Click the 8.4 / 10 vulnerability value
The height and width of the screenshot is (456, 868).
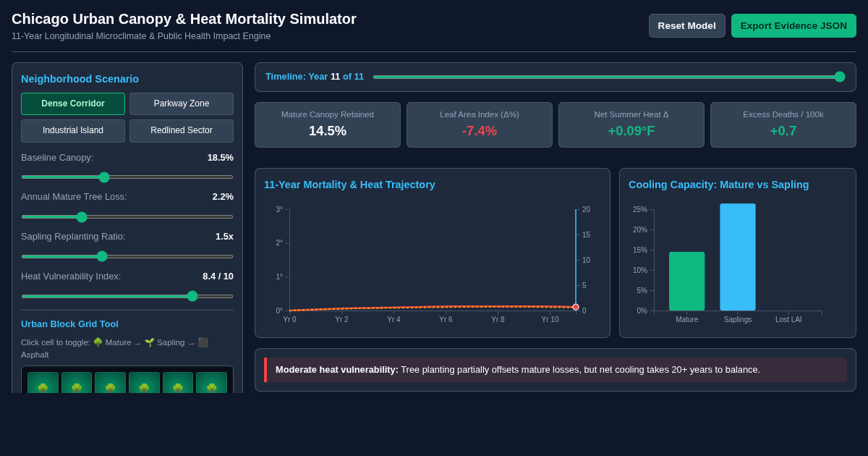click(218, 276)
